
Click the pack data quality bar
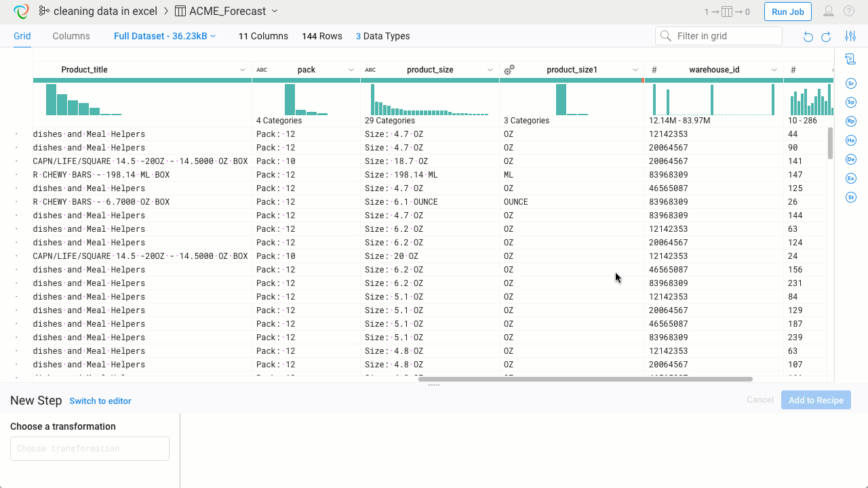[x=306, y=81]
